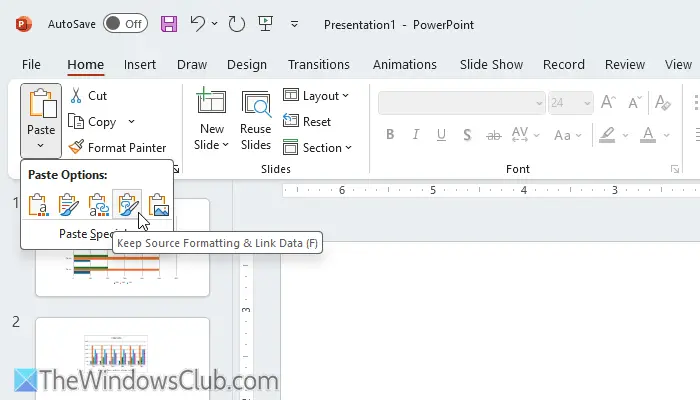
Task: Open the Undo history dropdown arrow
Action: point(214,24)
